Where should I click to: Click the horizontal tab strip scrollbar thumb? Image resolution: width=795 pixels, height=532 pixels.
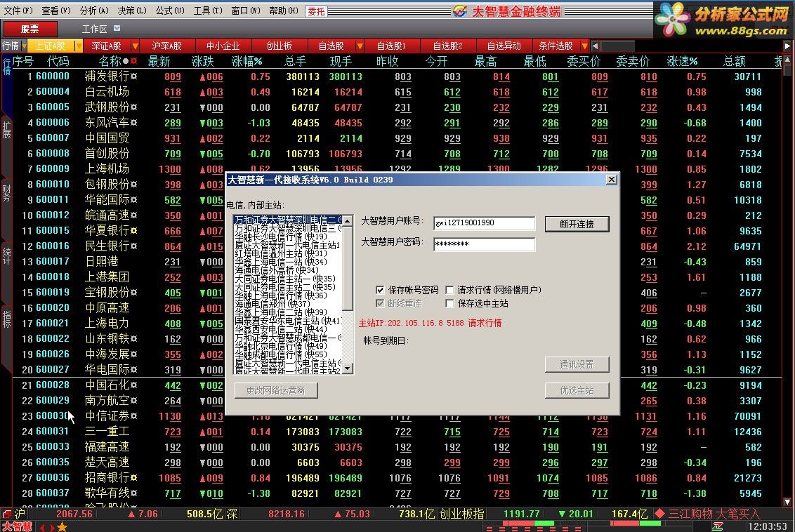pos(617,46)
